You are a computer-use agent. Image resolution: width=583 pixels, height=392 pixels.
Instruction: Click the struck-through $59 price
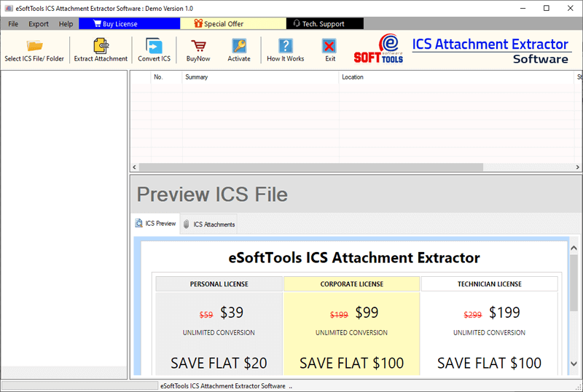coord(206,315)
